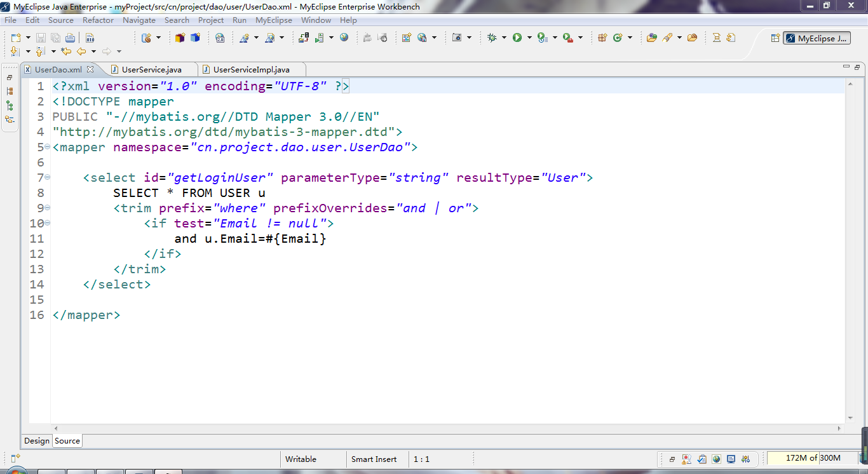Image resolution: width=868 pixels, height=474 pixels.
Task: Collapse the if element on line 10
Action: (48, 223)
